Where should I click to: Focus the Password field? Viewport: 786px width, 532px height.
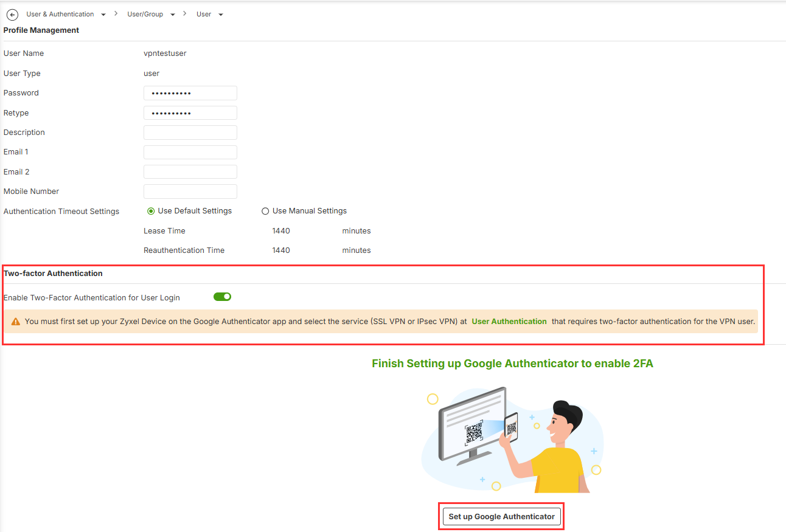point(190,93)
